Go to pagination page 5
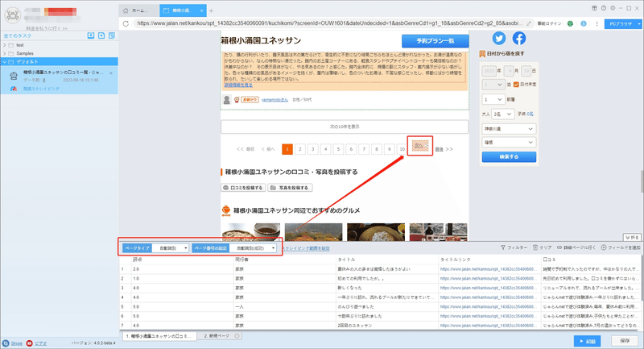 338,149
